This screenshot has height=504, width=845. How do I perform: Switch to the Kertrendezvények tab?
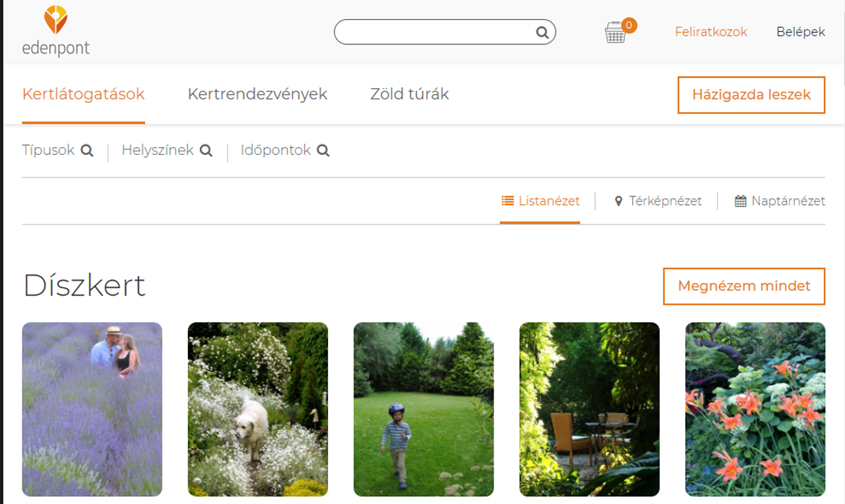pyautogui.click(x=257, y=94)
